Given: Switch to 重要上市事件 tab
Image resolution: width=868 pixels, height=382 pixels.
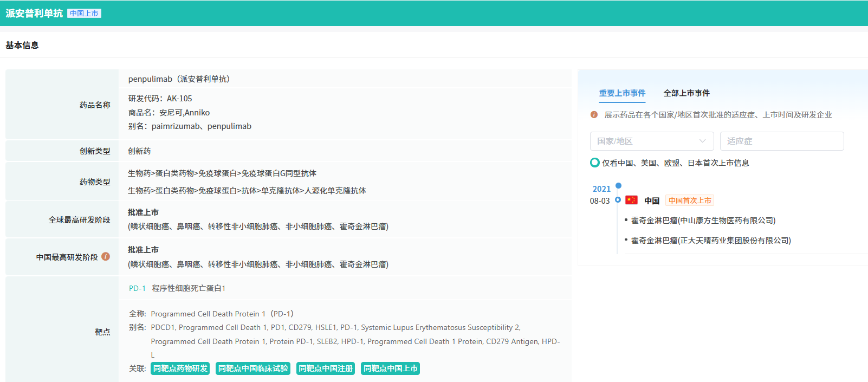Looking at the screenshot, I should click(622, 93).
